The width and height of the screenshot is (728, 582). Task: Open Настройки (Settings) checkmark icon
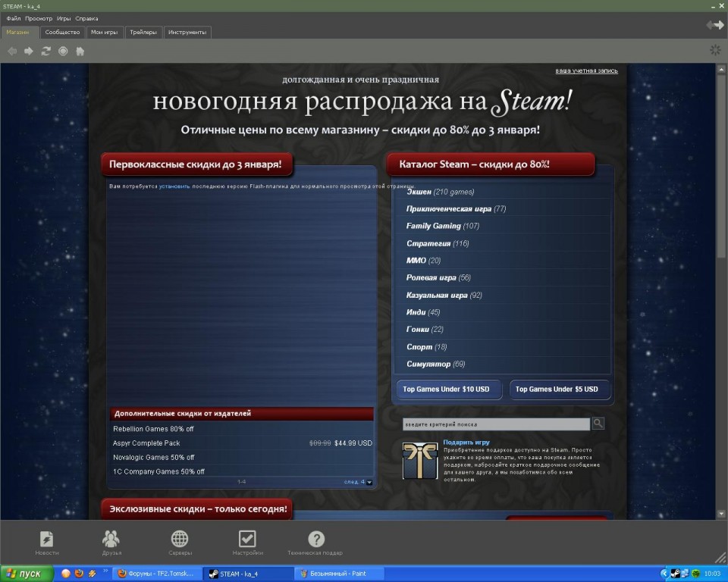pyautogui.click(x=247, y=539)
